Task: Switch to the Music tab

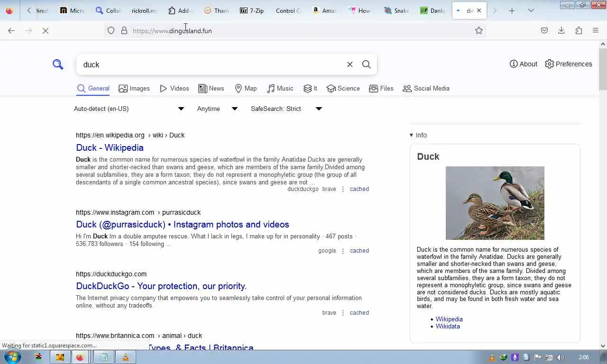Action: (x=280, y=89)
